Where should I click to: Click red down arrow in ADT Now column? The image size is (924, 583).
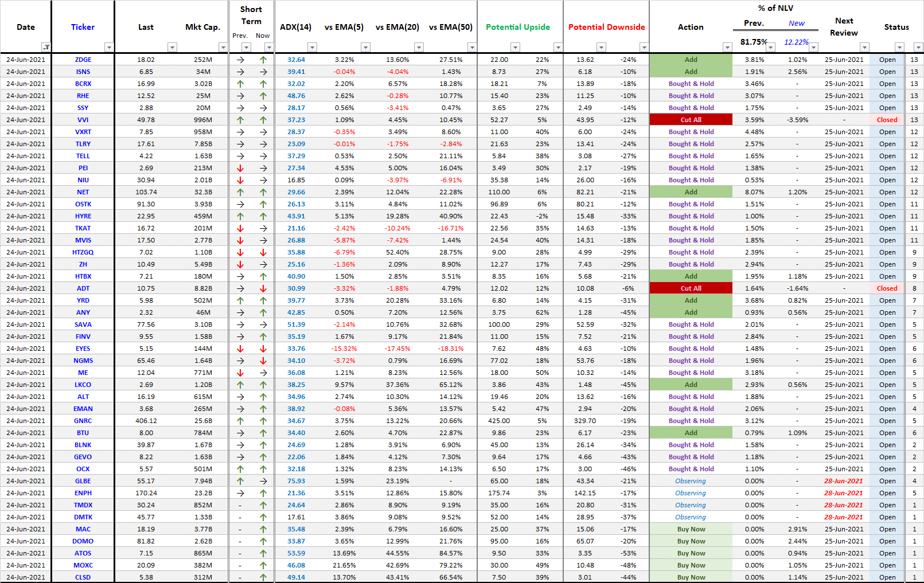click(263, 288)
